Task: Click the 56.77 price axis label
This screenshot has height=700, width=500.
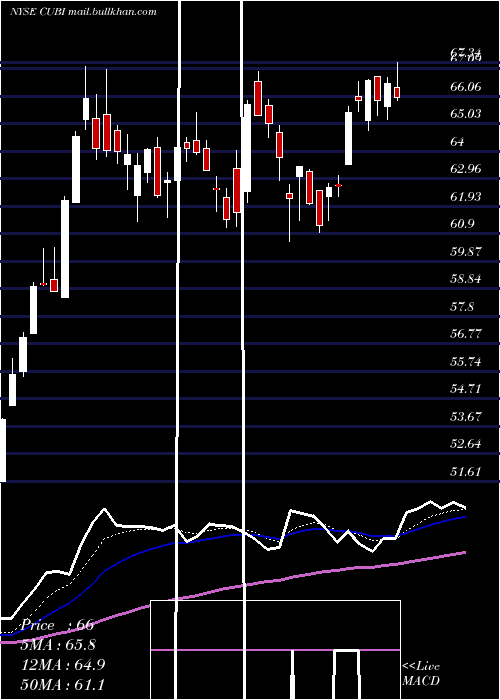Action: (466, 334)
